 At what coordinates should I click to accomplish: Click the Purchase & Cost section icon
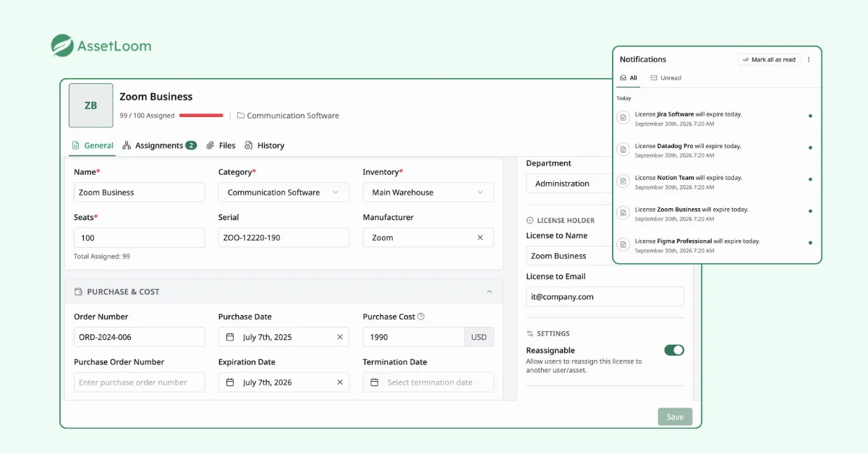[78, 292]
